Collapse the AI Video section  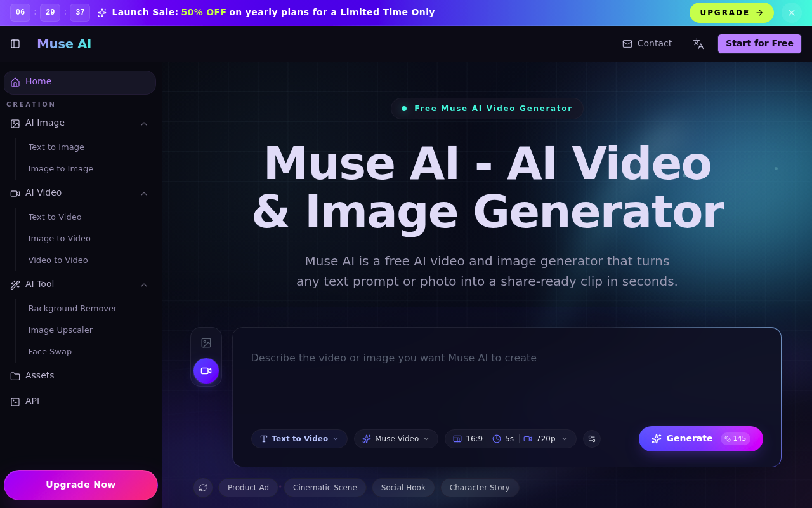click(x=144, y=194)
